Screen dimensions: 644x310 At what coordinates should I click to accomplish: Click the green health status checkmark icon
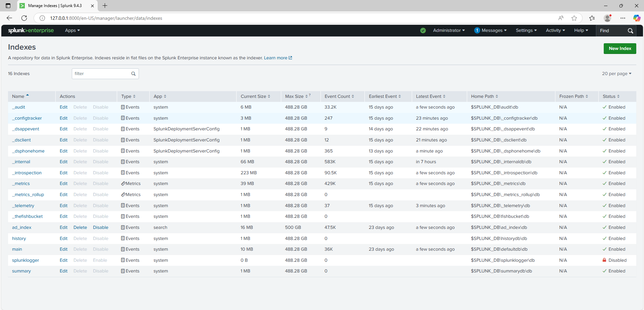[423, 30]
